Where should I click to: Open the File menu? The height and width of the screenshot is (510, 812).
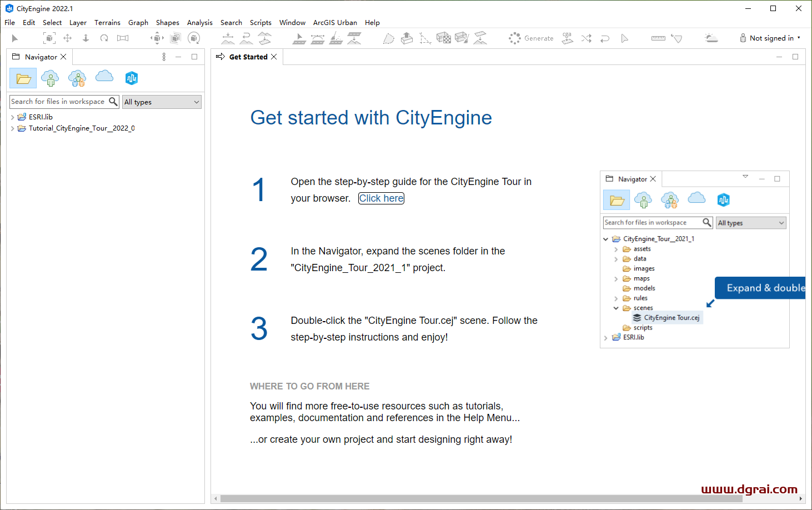point(10,22)
